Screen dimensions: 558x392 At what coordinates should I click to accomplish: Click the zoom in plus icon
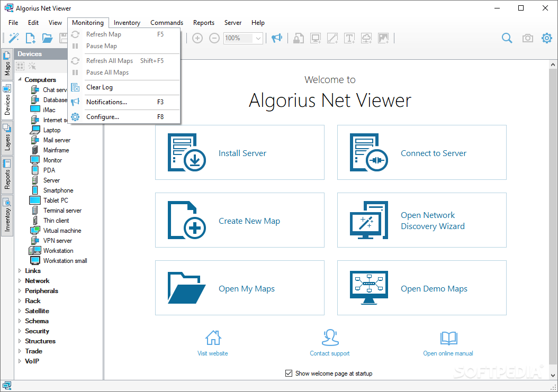point(197,38)
